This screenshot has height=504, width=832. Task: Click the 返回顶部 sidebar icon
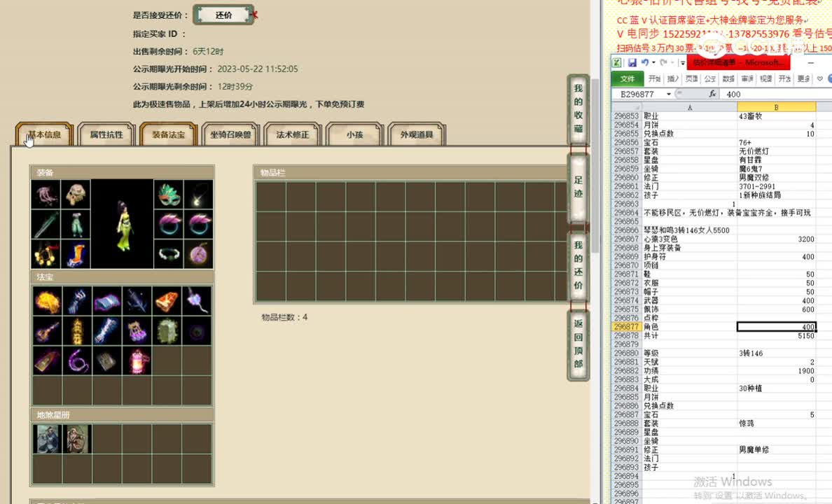click(577, 343)
